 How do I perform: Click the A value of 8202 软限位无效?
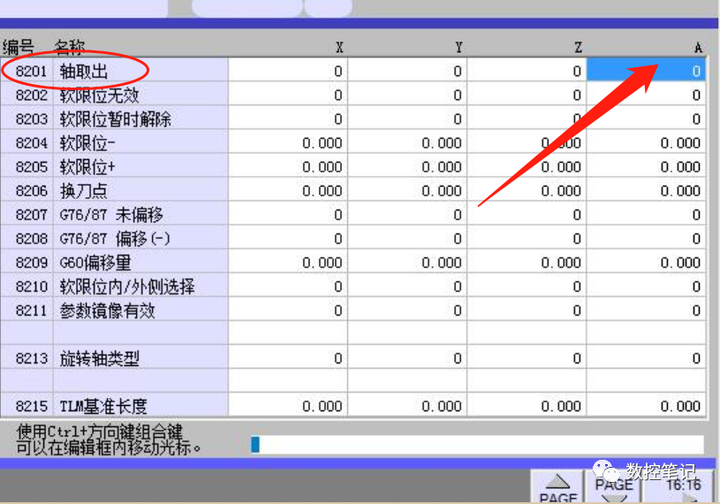click(646, 95)
